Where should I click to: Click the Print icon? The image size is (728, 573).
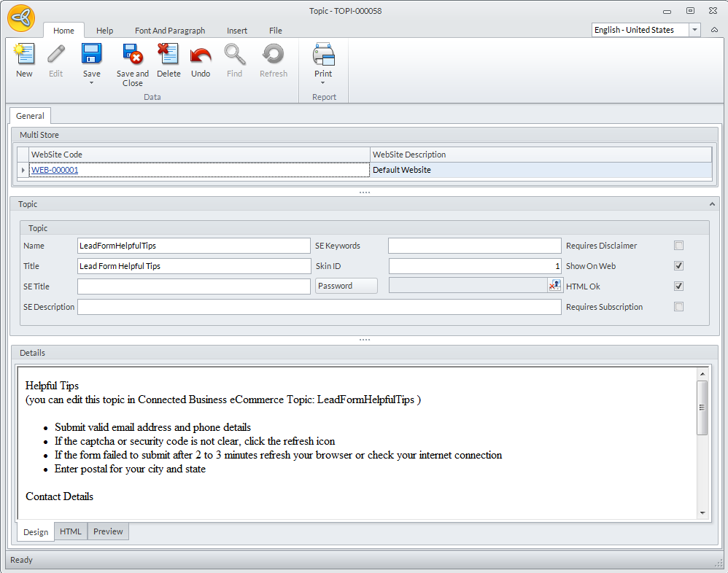coord(323,55)
